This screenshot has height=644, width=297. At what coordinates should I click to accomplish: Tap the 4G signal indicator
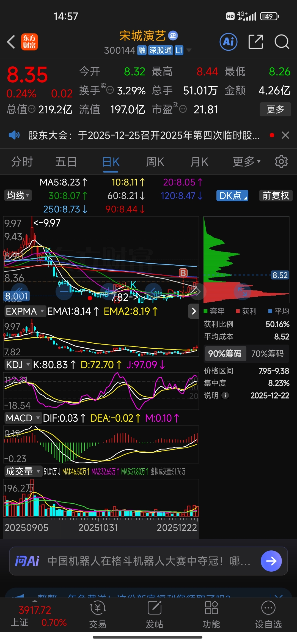point(247,16)
